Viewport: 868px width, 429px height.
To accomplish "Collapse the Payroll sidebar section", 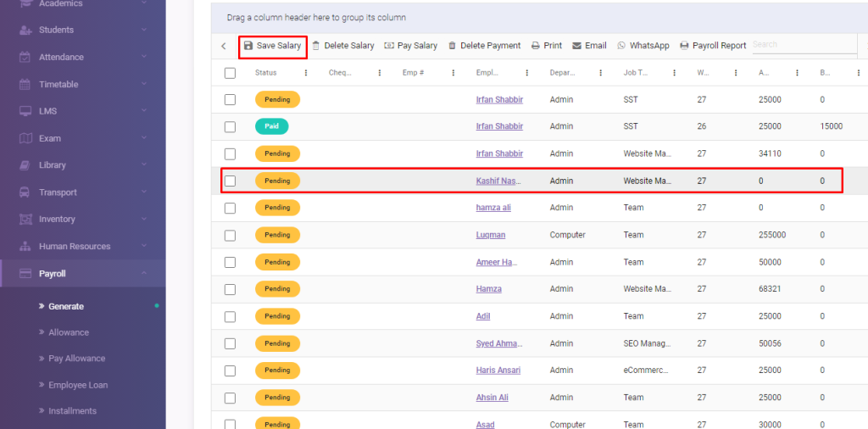I will click(144, 273).
